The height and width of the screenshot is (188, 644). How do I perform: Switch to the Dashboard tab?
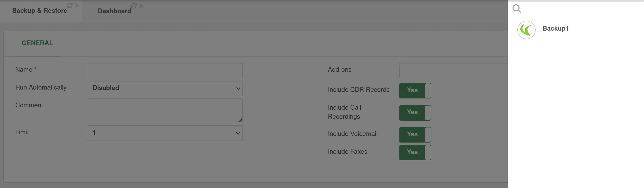click(x=114, y=11)
